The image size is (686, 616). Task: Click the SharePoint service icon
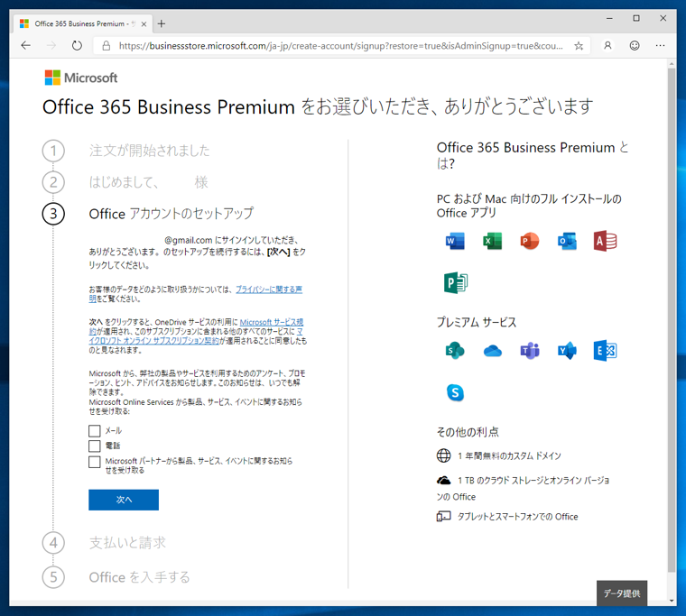455,351
